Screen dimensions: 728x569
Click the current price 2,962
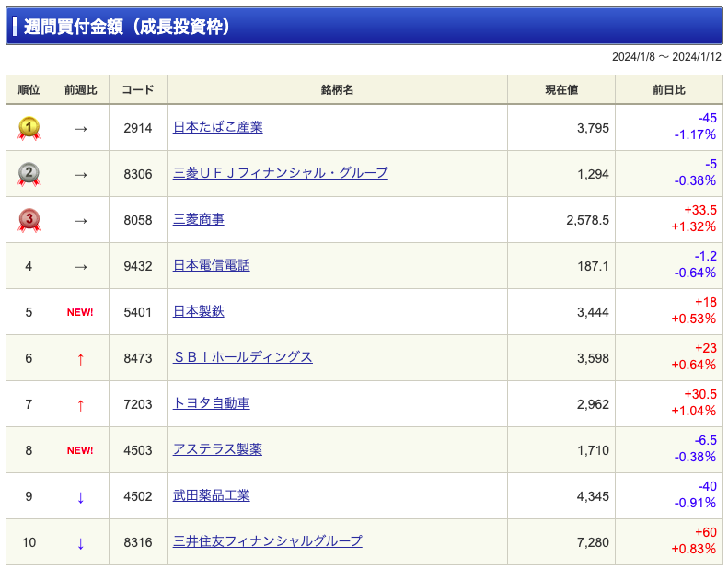tap(593, 404)
